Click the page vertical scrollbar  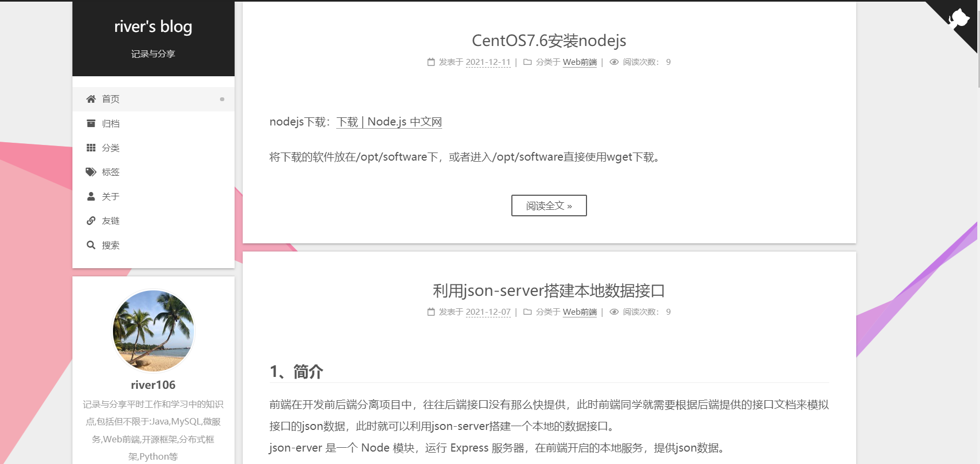pos(978,232)
